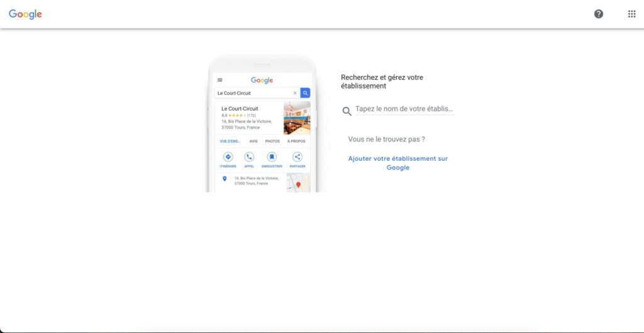Select the "PHOTOS" tab in mockup
This screenshot has width=644, height=333.
pyautogui.click(x=272, y=141)
